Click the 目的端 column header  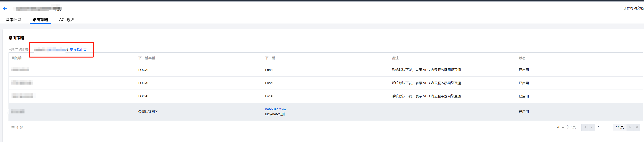(x=17, y=58)
